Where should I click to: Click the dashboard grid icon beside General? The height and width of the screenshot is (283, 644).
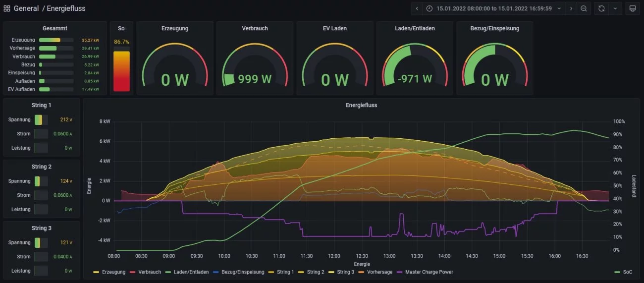pos(7,8)
